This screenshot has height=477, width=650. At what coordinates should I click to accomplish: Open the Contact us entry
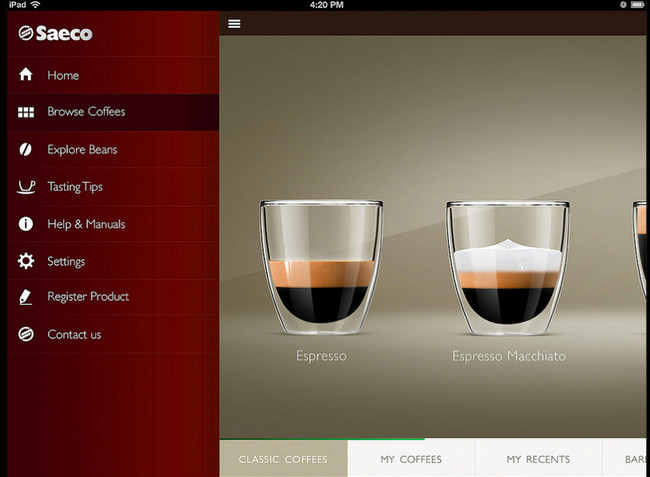coord(113,334)
